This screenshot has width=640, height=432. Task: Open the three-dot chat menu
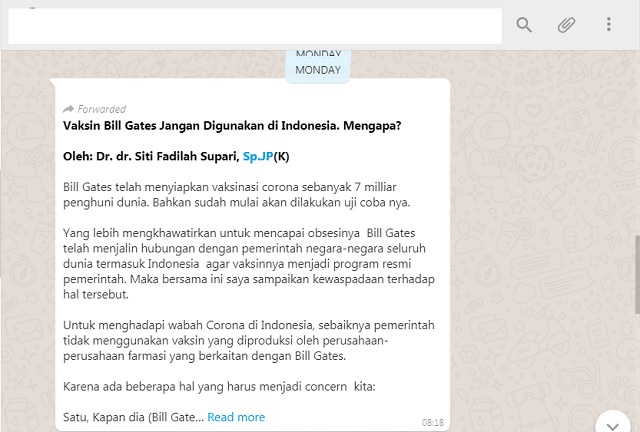[x=608, y=25]
